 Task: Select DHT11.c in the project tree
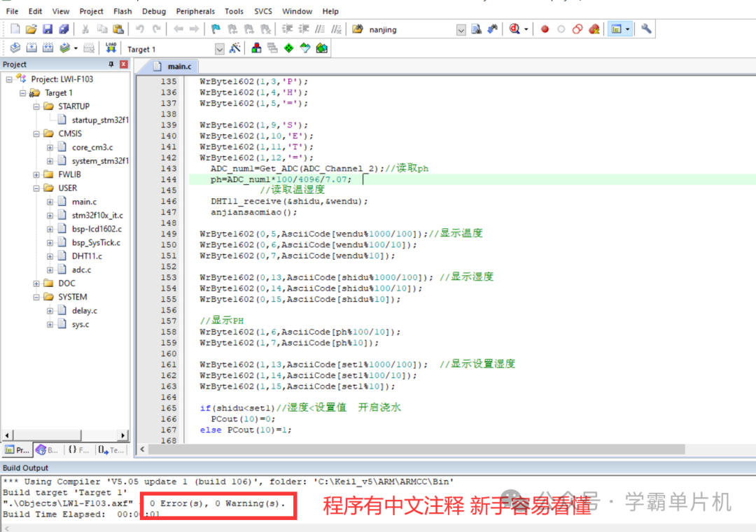click(87, 256)
